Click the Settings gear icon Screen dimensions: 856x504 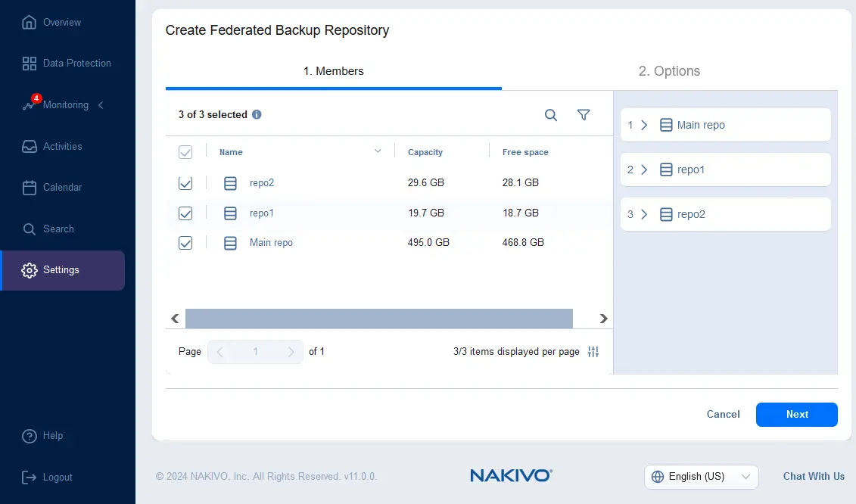click(x=29, y=270)
